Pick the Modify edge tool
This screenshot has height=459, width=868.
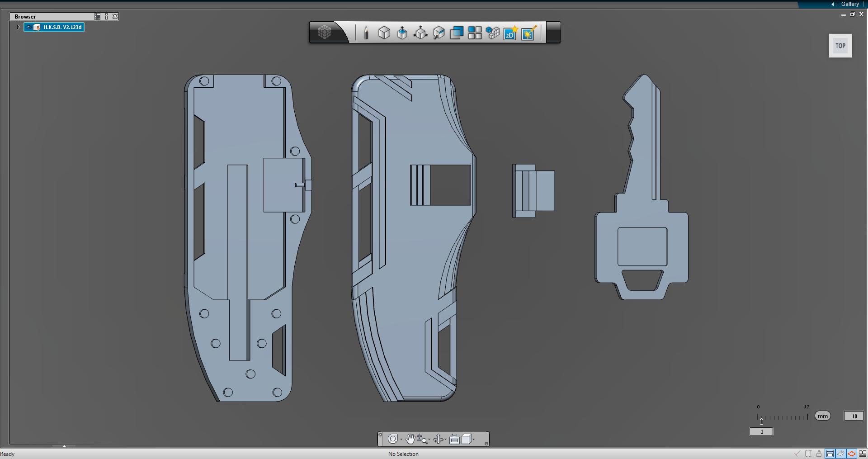click(x=439, y=33)
